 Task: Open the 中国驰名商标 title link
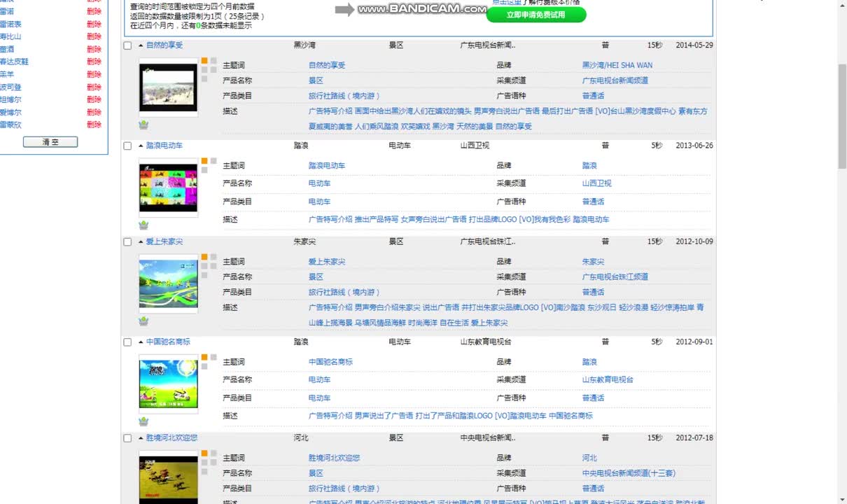[168, 342]
